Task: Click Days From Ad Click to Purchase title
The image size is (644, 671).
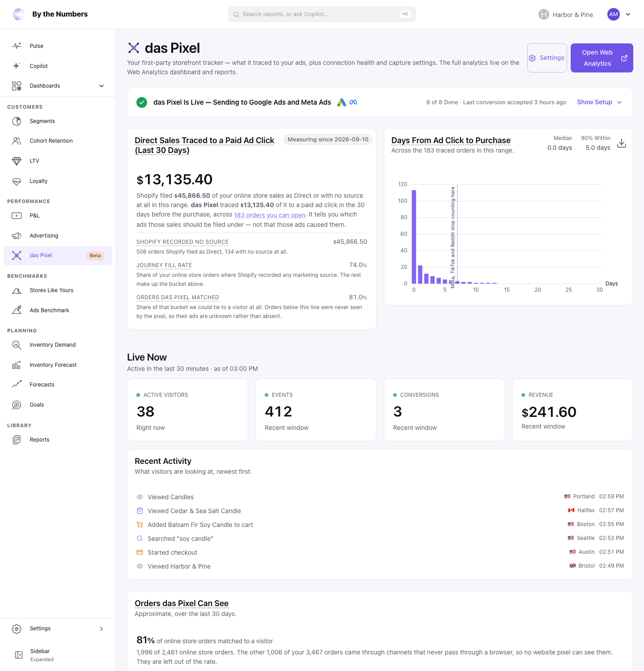Action: 451,140
